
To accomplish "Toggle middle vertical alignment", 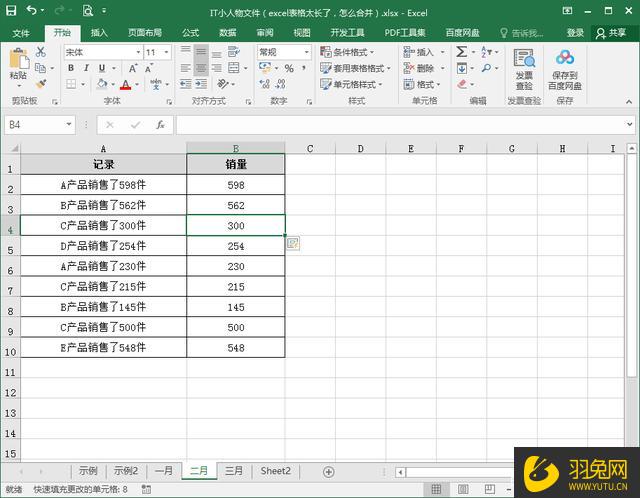I will coord(201,52).
